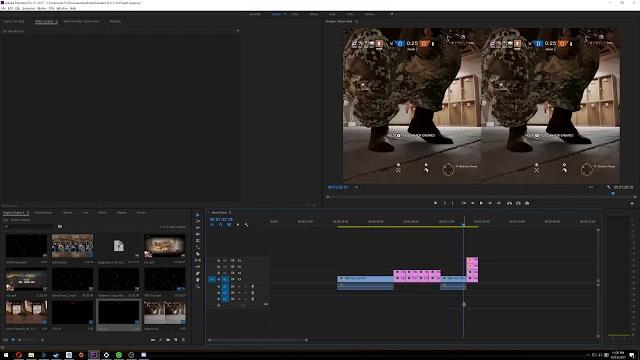The image size is (640, 360).
Task: Open the Effect Controls panel menu
Action: 56,21
